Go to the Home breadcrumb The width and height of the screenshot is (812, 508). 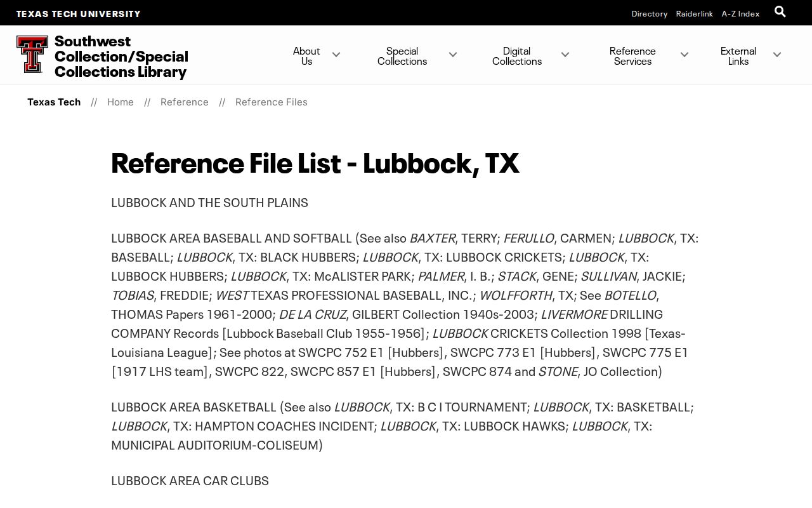click(121, 102)
